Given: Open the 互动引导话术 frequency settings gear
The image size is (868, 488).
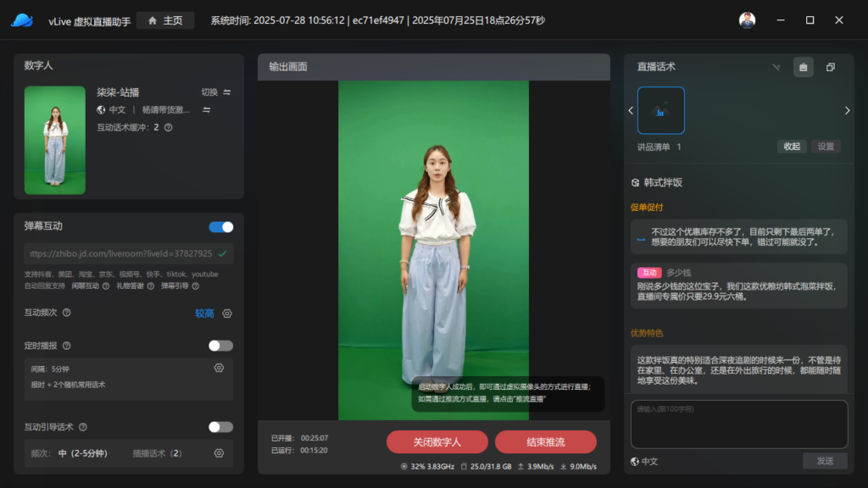Looking at the screenshot, I should [x=219, y=453].
